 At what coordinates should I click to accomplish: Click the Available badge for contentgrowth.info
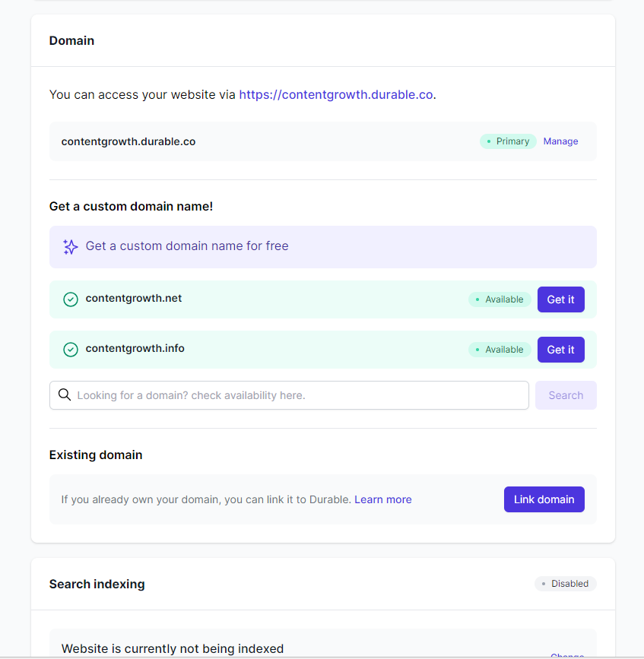[x=500, y=350]
